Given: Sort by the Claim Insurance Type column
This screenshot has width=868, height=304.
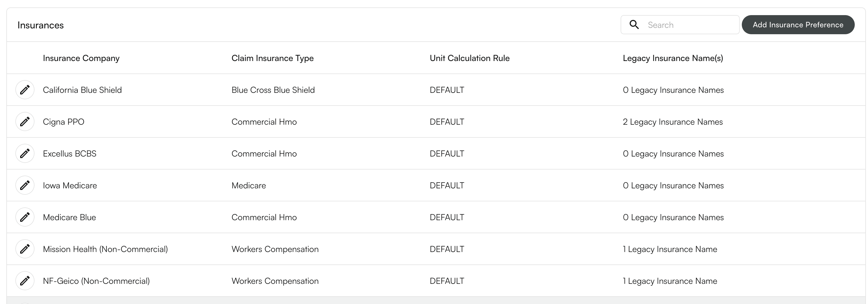Looking at the screenshot, I should (272, 58).
